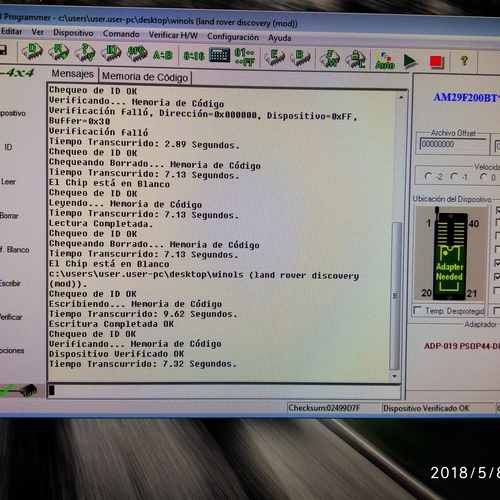
Task: Click the padlock chip icon labeled L
Action: 355,60
